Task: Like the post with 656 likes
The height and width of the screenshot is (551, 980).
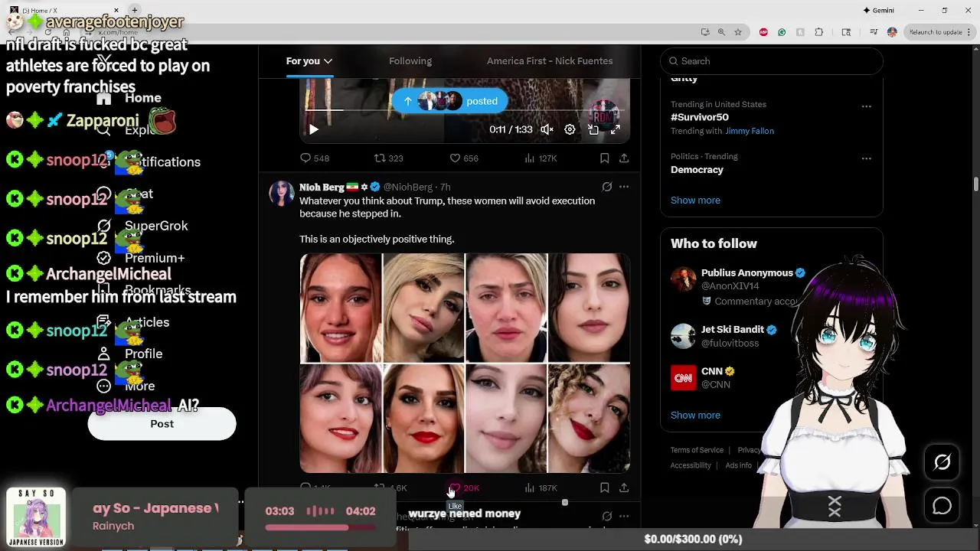Action: (x=463, y=158)
